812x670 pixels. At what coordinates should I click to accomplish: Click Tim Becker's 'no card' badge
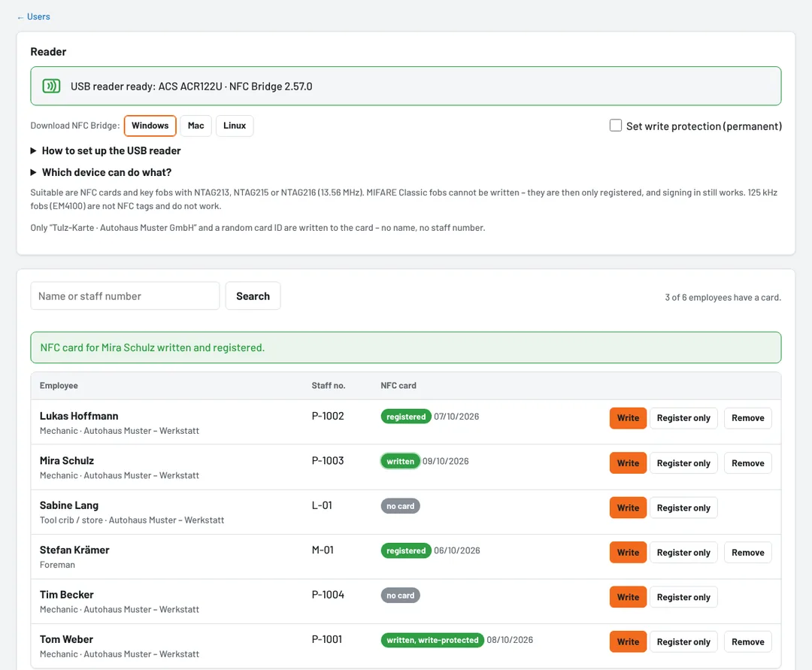(x=400, y=596)
